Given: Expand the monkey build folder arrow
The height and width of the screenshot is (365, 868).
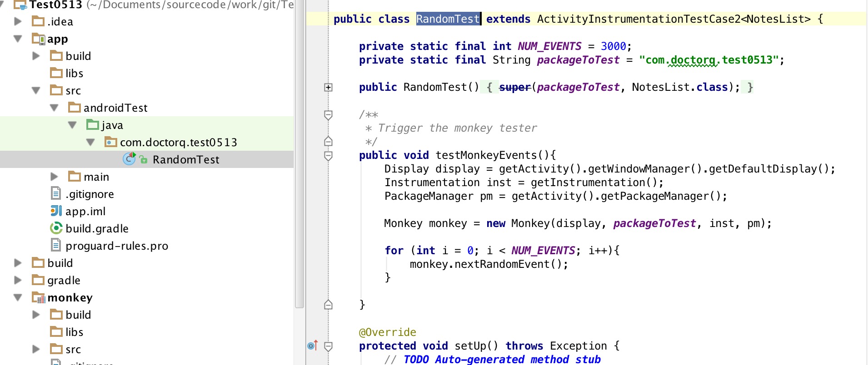Looking at the screenshot, I should tap(36, 315).
